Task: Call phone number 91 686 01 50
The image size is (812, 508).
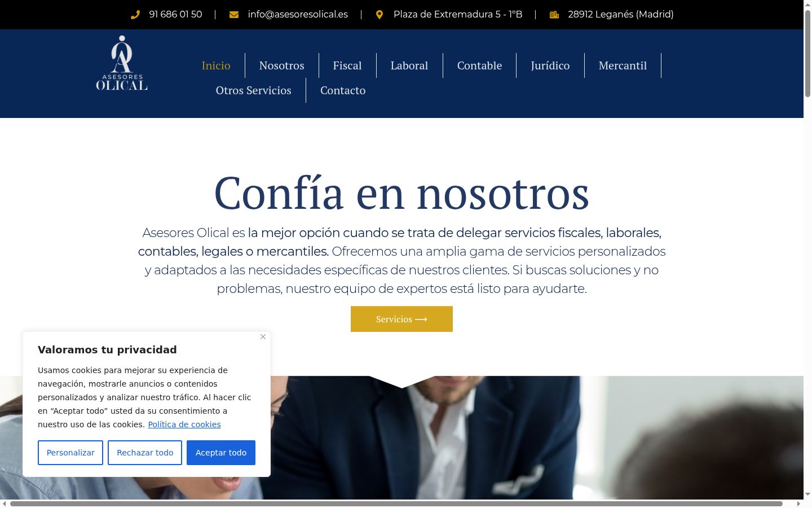Action: pos(175,15)
